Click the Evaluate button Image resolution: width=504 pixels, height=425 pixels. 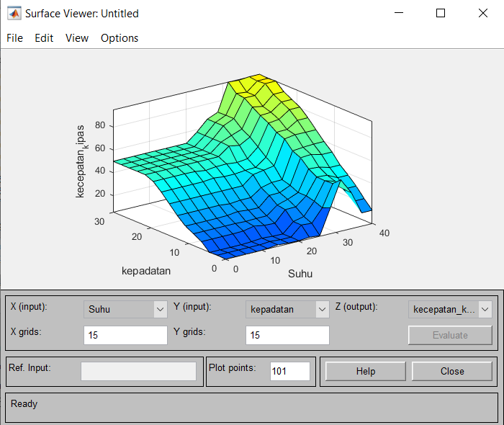[x=450, y=335]
